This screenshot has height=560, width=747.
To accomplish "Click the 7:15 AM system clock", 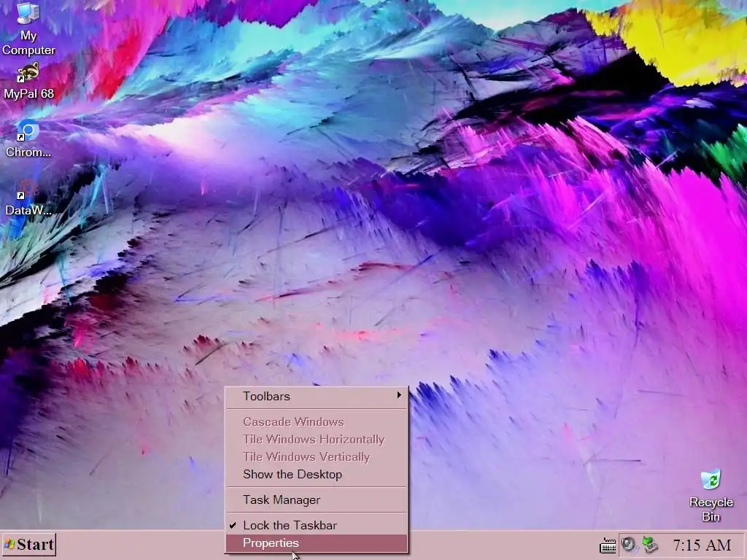I will (x=702, y=545).
